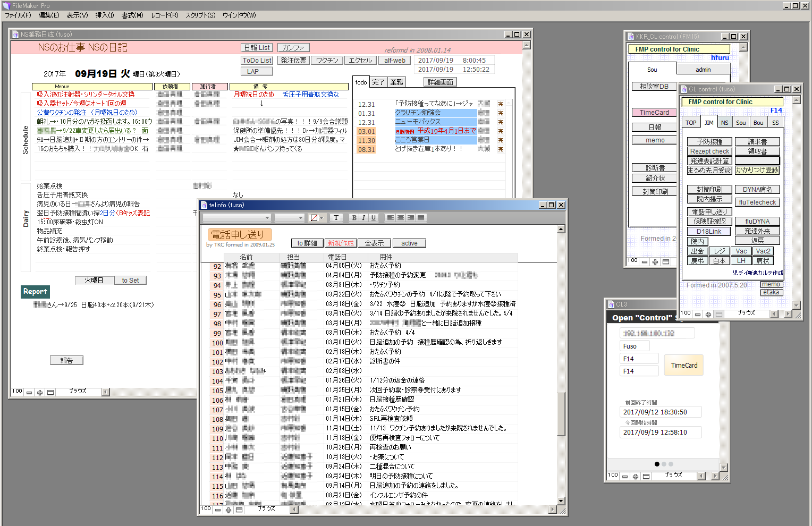Toggle underline formatting in telinfo toolbar

[373, 218]
